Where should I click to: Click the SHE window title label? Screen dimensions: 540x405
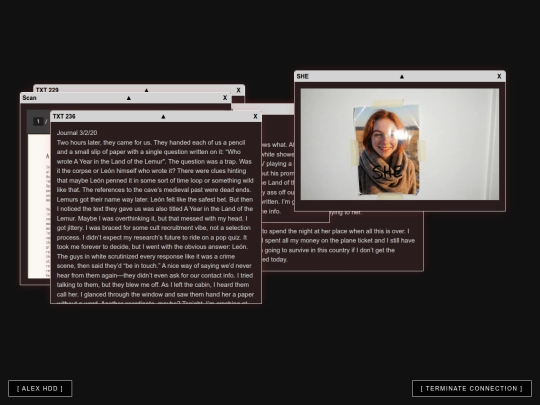(302, 76)
